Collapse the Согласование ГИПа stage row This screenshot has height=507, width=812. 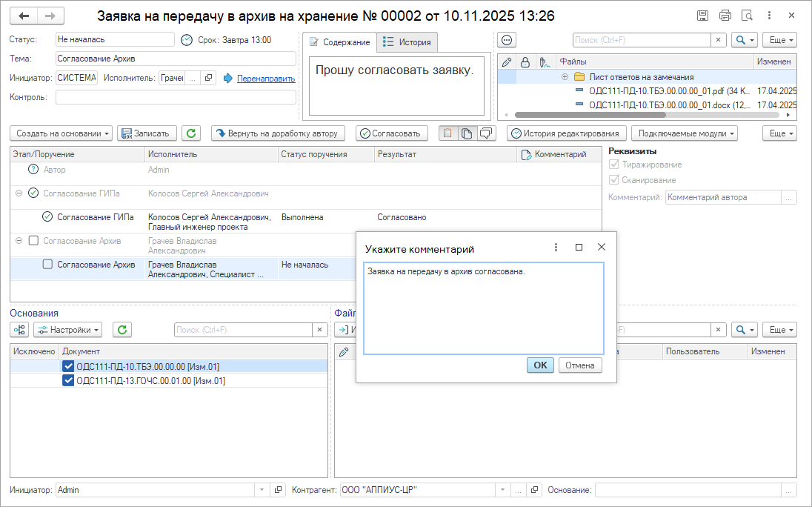(19, 193)
